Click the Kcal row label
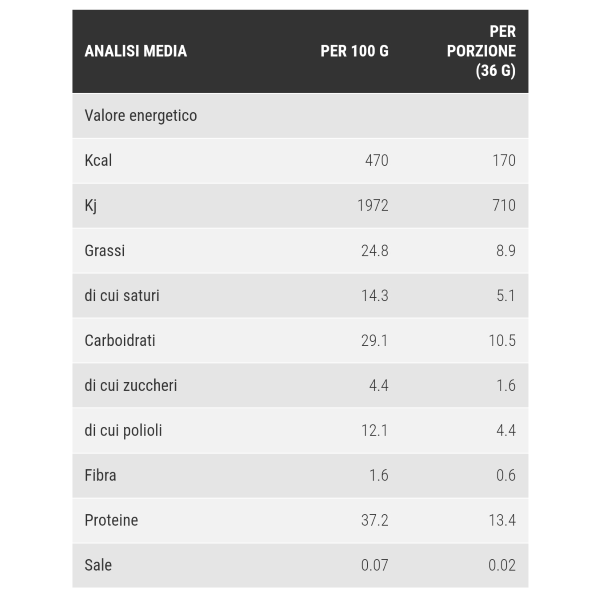 tap(98, 160)
